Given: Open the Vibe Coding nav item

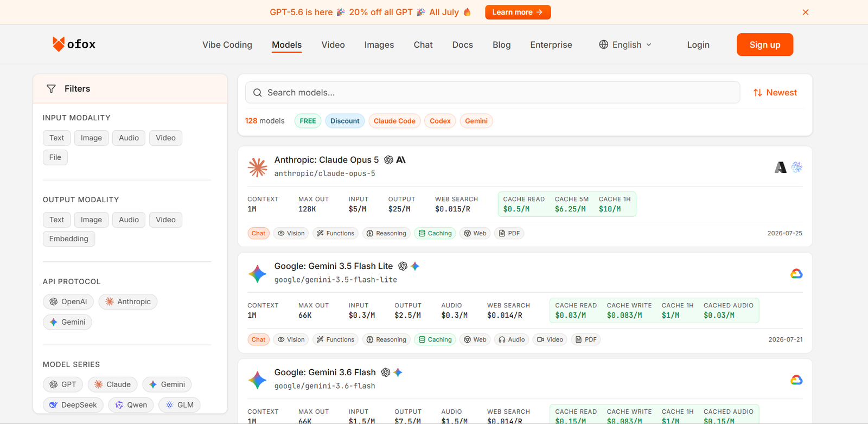Looking at the screenshot, I should coord(227,44).
